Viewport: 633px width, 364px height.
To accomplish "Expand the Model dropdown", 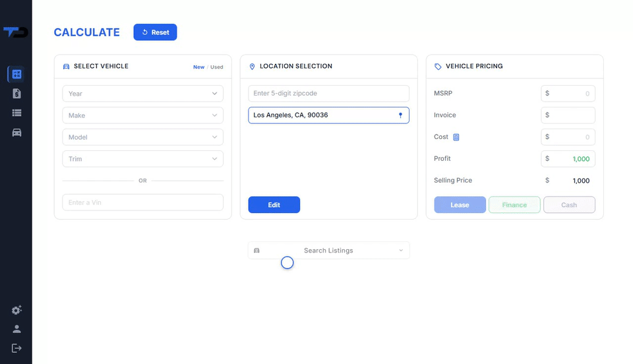I will (x=143, y=137).
